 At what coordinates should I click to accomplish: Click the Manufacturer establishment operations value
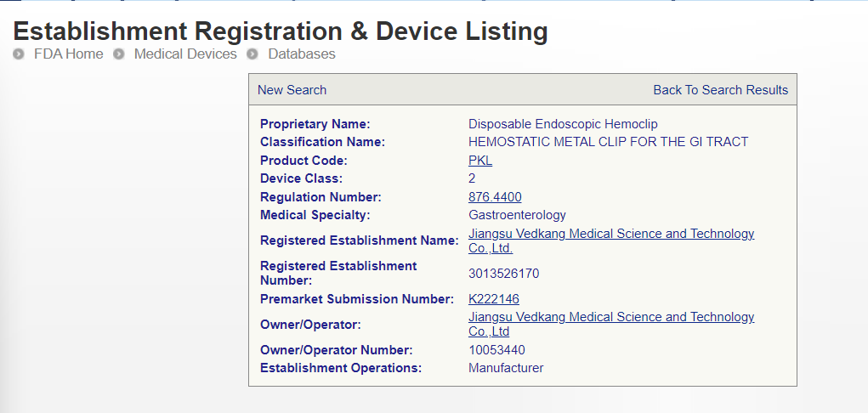point(506,368)
